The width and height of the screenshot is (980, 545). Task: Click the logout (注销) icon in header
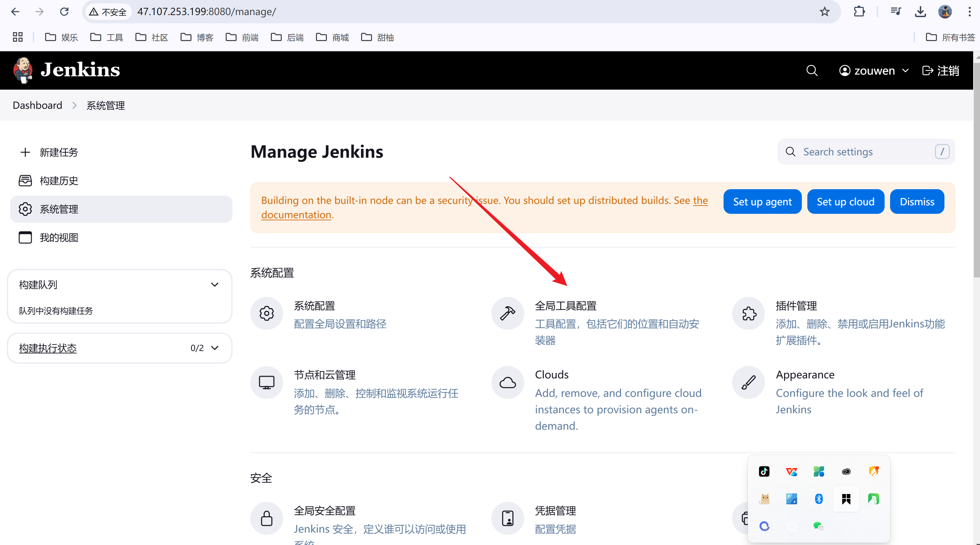coord(927,70)
